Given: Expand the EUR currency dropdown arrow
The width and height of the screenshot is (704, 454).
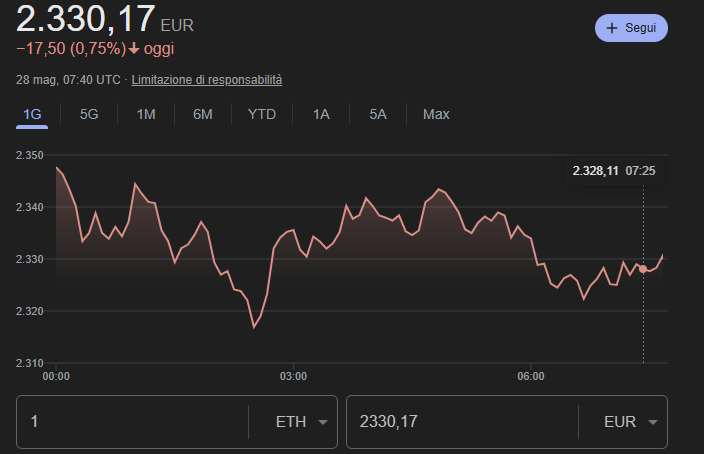Looking at the screenshot, I should (653, 422).
